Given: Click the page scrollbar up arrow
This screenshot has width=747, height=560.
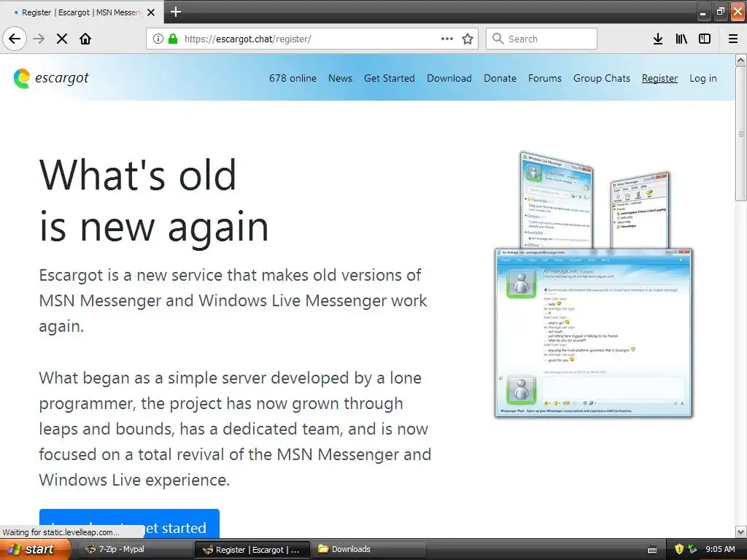Looking at the screenshot, I should (x=741, y=60).
